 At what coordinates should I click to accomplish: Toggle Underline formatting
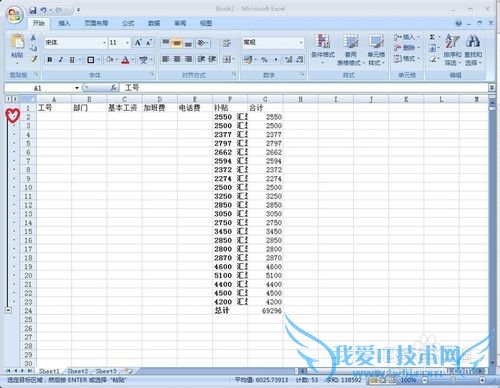tap(72, 60)
